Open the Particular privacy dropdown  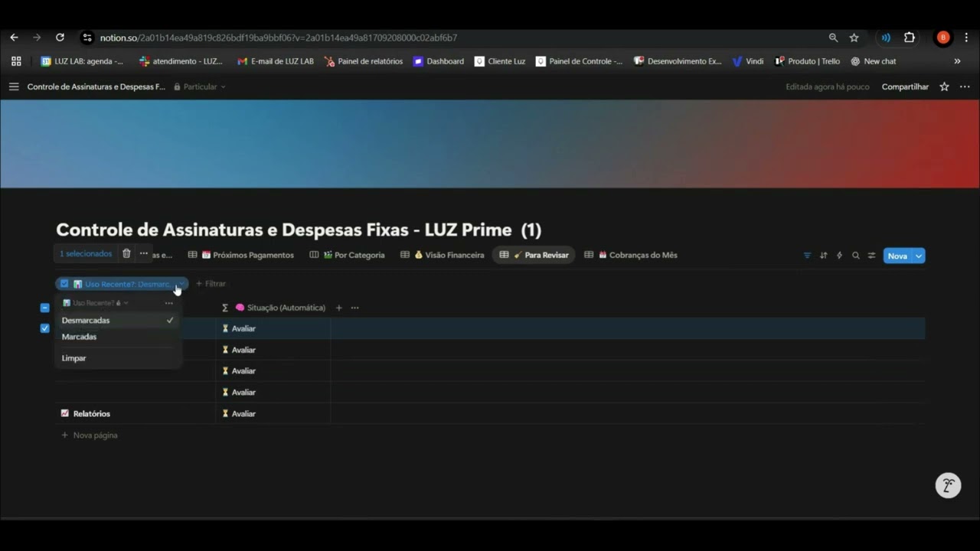pyautogui.click(x=200, y=86)
